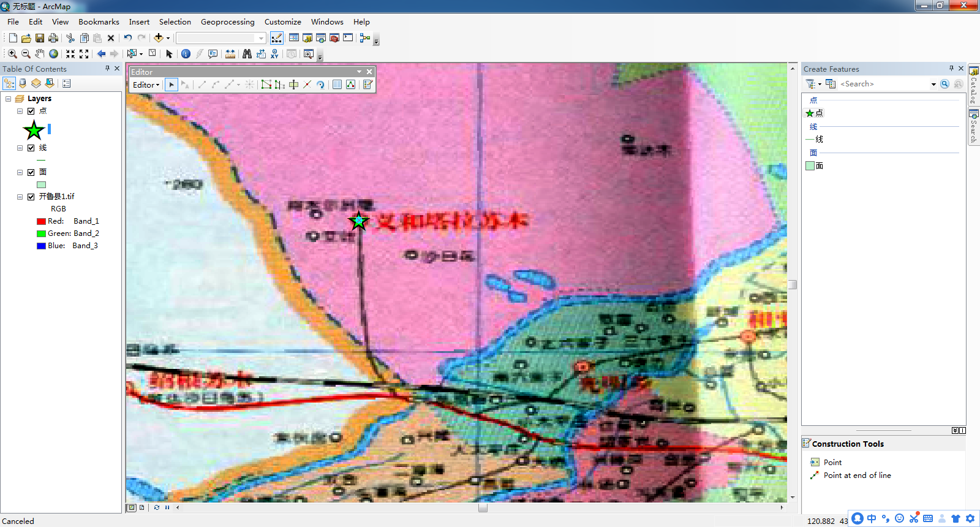
Task: Open the File menu
Action: coord(13,21)
